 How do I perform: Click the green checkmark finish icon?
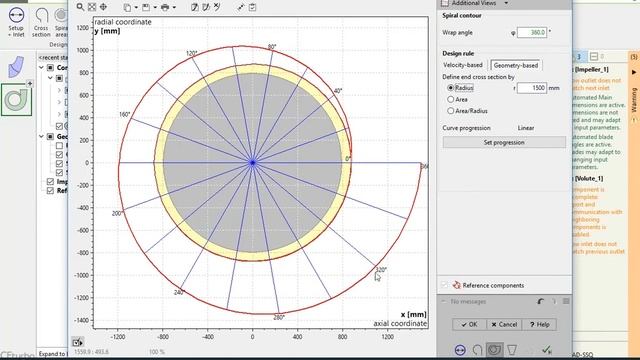(547, 349)
